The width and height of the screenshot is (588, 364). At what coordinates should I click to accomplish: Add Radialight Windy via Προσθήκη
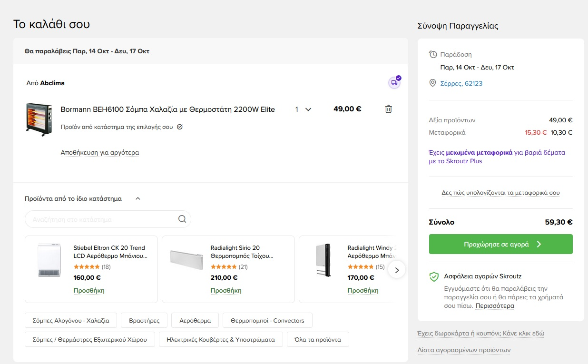[x=363, y=290]
